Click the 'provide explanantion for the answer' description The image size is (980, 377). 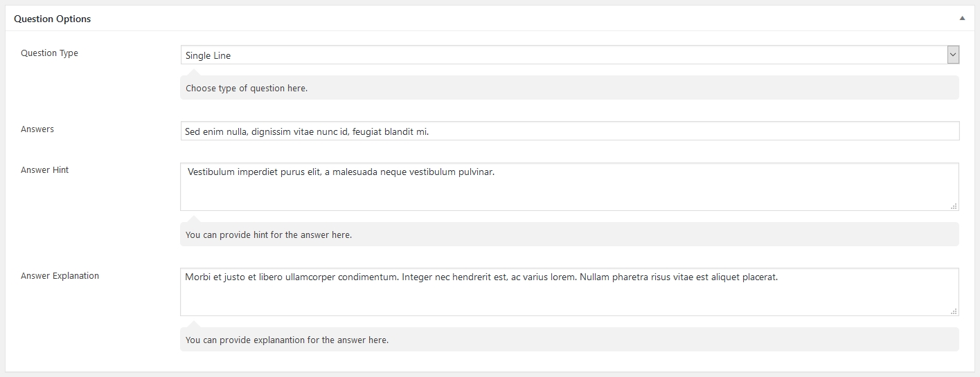tap(287, 340)
